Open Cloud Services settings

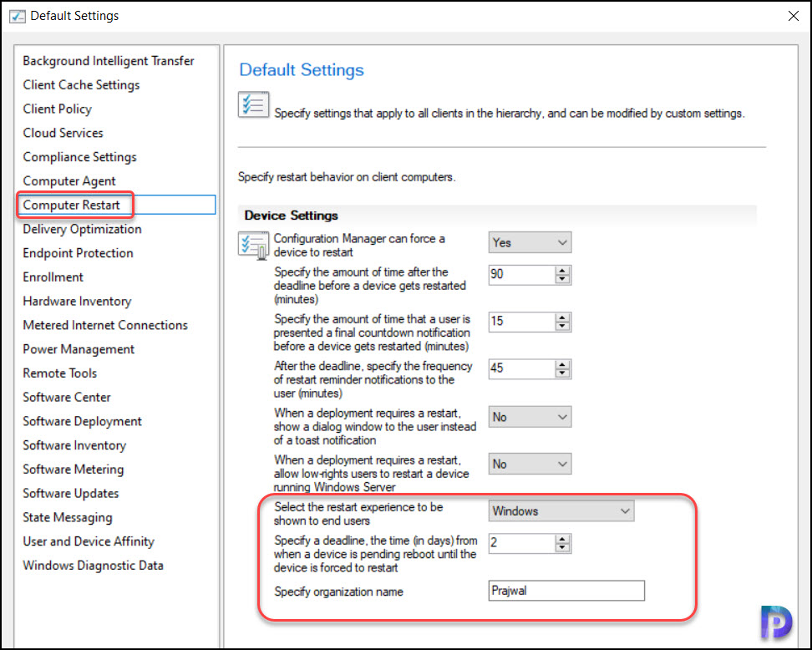tap(63, 133)
